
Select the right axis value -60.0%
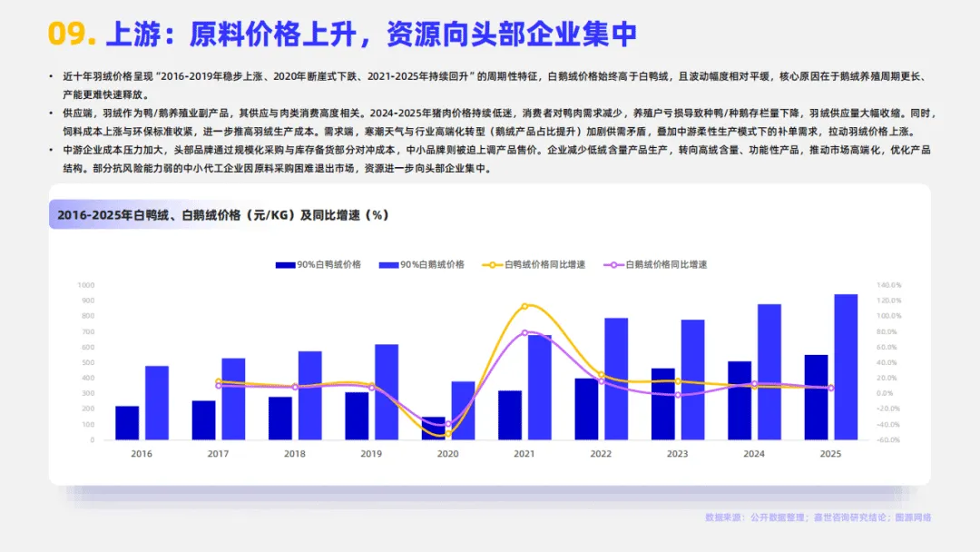tap(888, 440)
